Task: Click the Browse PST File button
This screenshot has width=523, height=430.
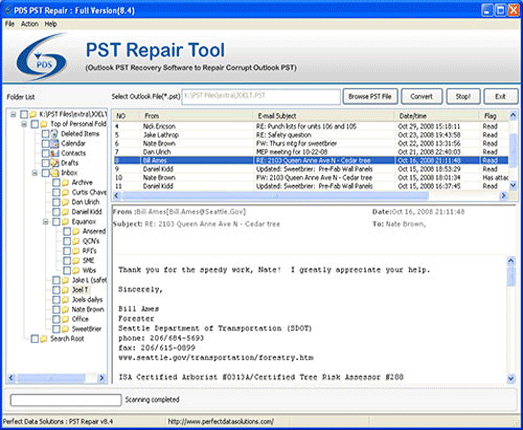Action: pos(370,96)
